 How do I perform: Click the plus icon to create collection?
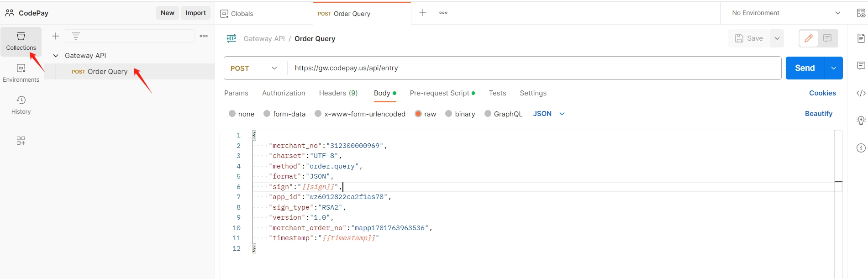coord(56,36)
